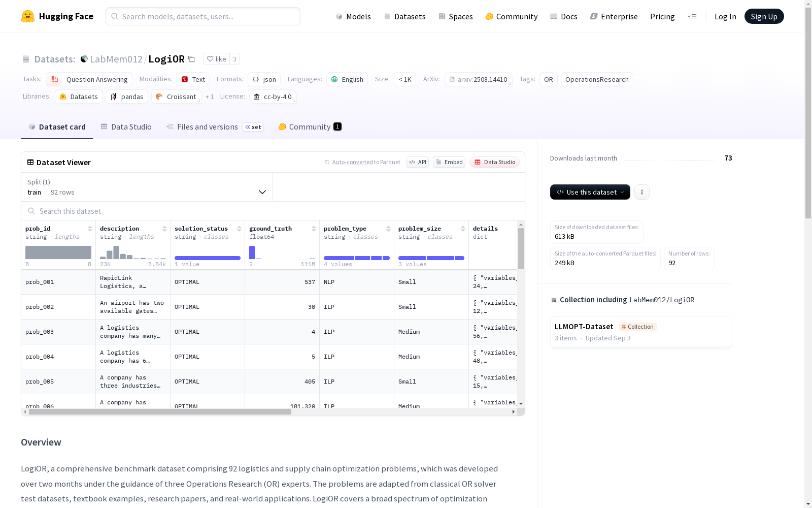The height and width of the screenshot is (508, 812).
Task: Sort by the ground_truth column arrows
Action: coord(314,229)
